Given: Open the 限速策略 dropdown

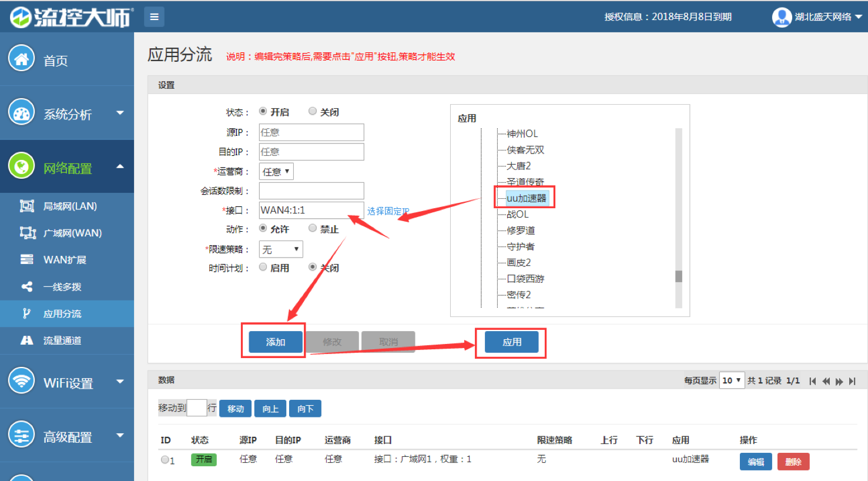Looking at the screenshot, I should [x=281, y=249].
